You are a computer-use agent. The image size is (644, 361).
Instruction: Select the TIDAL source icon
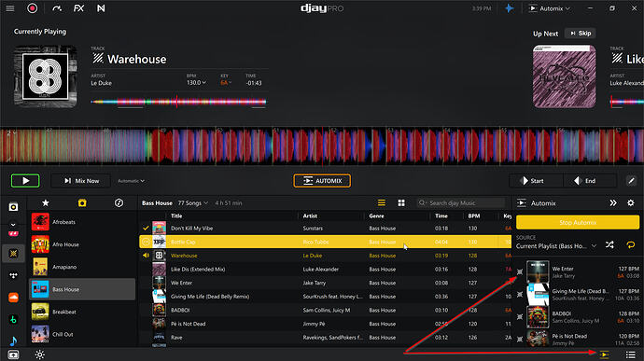tap(14, 275)
